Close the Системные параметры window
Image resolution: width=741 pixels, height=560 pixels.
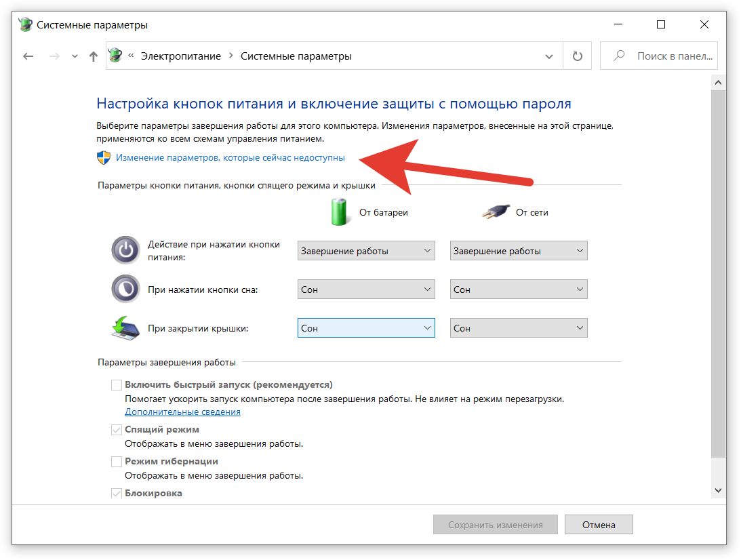(704, 24)
